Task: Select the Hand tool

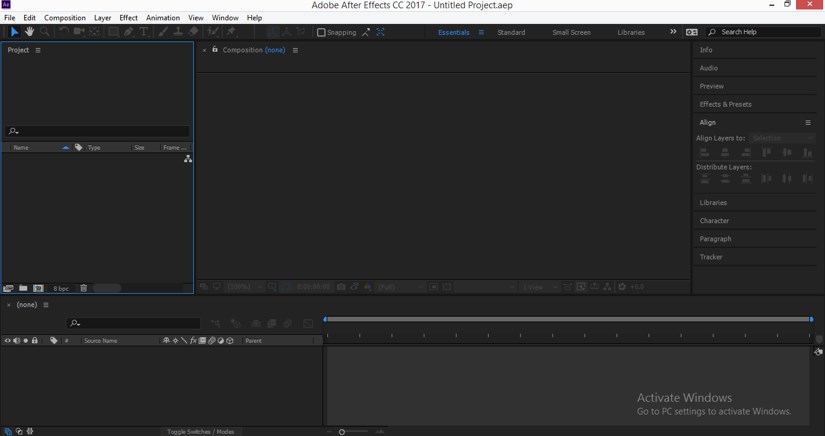Action: (29, 32)
